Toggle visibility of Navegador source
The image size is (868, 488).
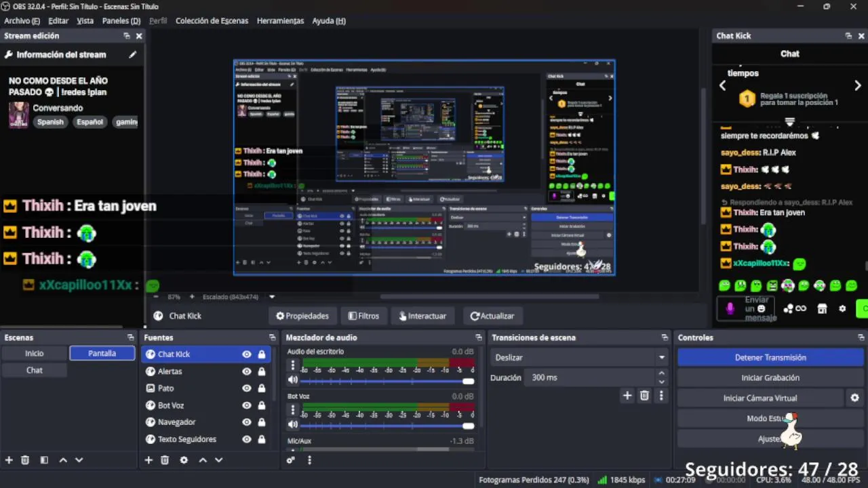(247, 422)
